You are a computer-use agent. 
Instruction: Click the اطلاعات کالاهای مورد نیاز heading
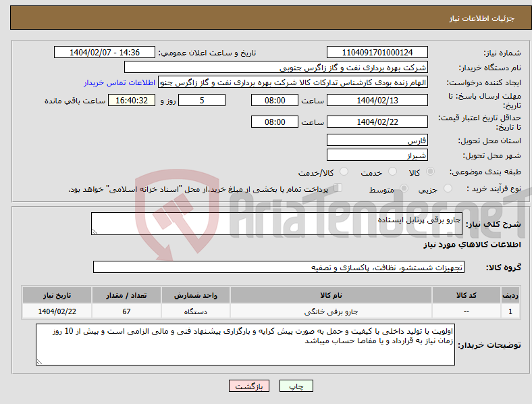point(472,245)
